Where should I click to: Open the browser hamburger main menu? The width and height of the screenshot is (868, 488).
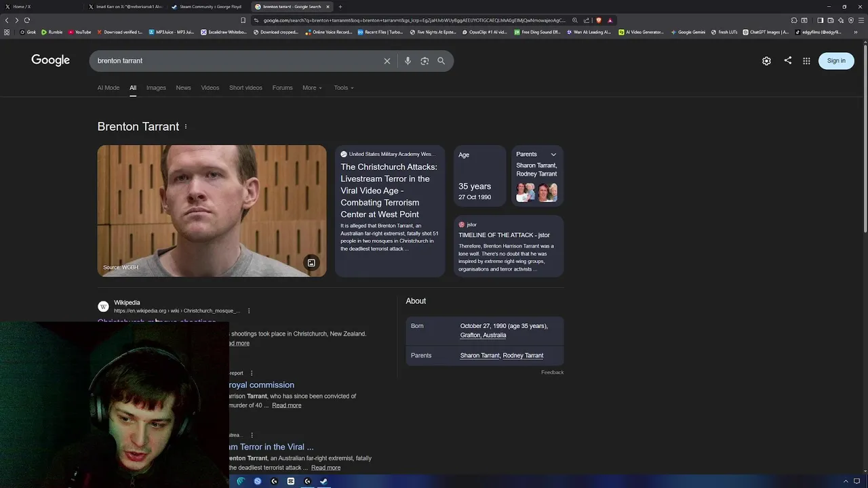point(861,20)
